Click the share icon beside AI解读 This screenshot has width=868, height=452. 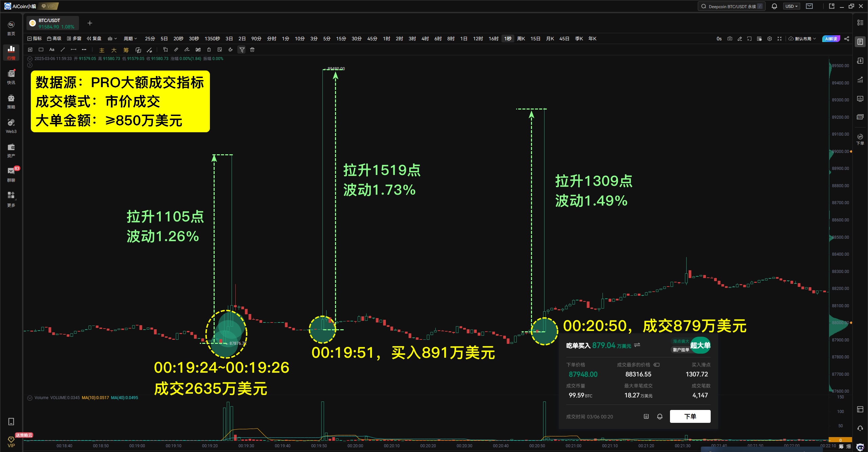point(847,39)
